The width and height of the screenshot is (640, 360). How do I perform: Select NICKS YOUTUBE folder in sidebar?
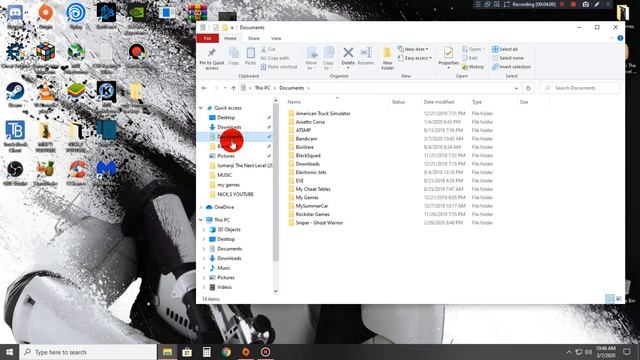coord(236,194)
